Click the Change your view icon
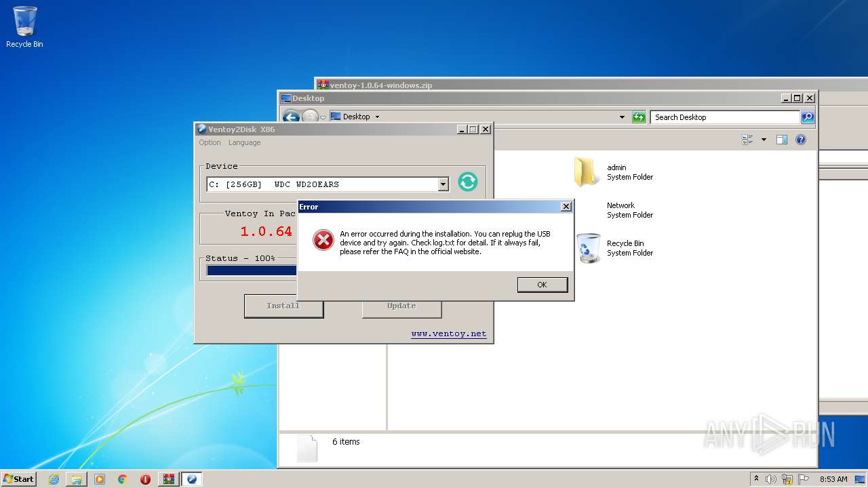This screenshot has height=488, width=868. (x=748, y=140)
